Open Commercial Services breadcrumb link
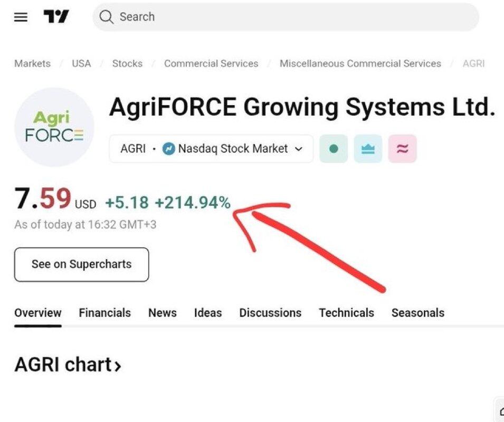 211,64
